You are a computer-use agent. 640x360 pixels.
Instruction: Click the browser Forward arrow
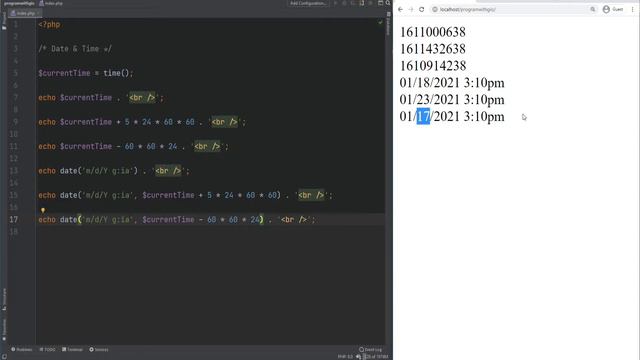coord(411,9)
